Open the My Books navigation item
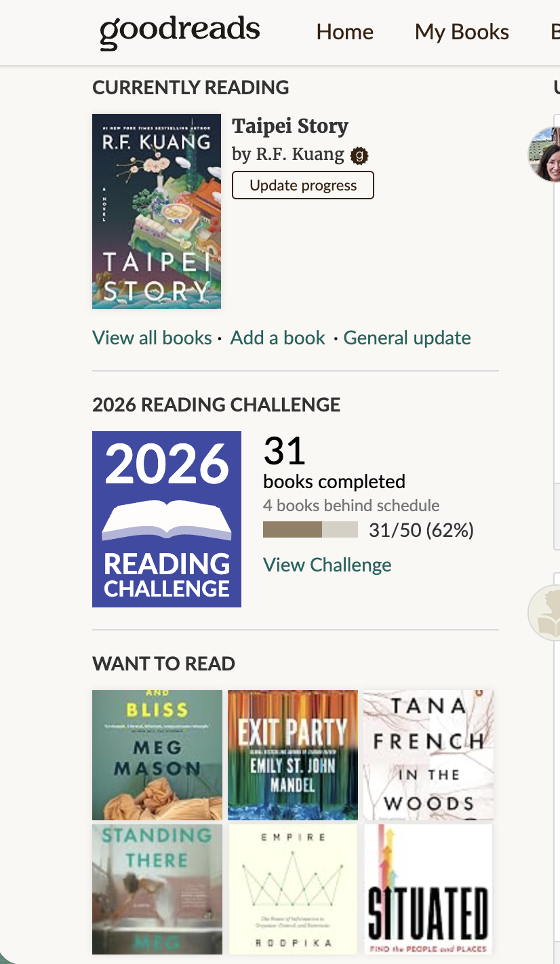This screenshot has height=964, width=560. click(462, 32)
